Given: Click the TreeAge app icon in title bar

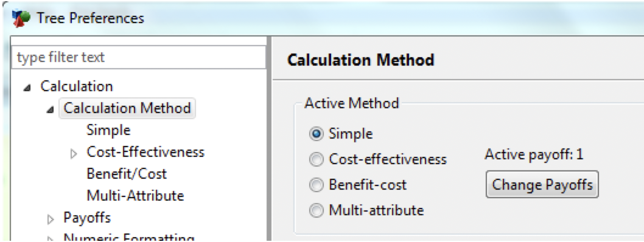Looking at the screenshot, I should [x=21, y=18].
